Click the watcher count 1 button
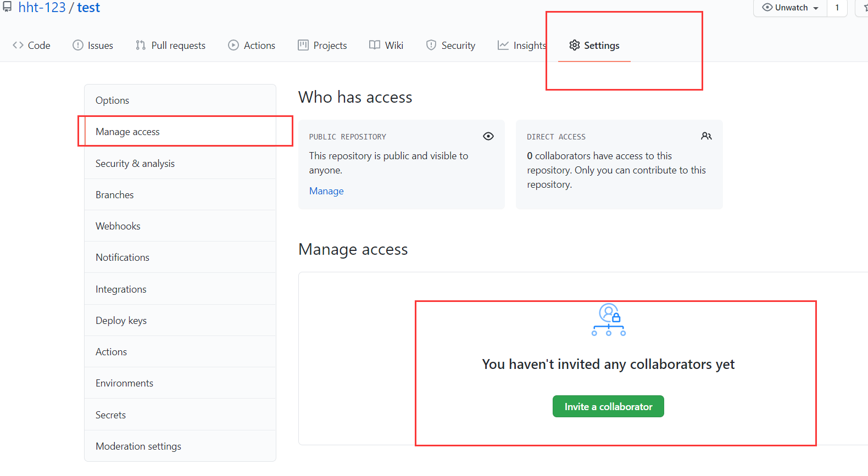The image size is (868, 476). point(837,7)
